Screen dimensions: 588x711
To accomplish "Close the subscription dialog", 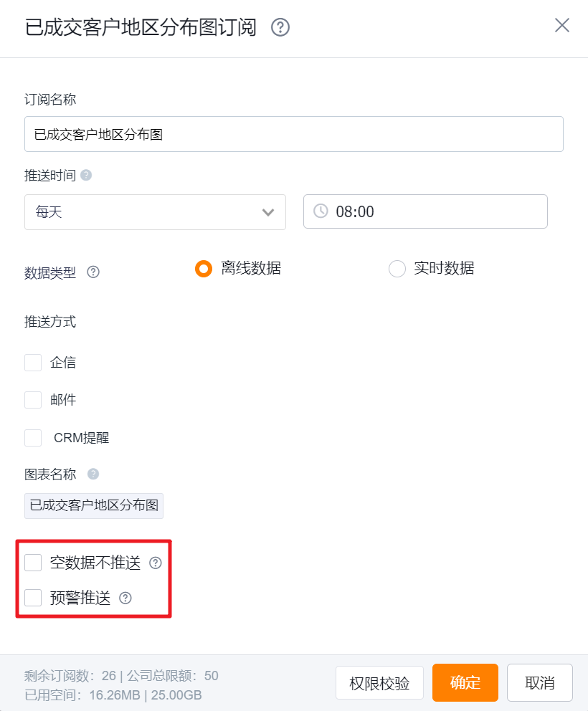I will coord(562,26).
